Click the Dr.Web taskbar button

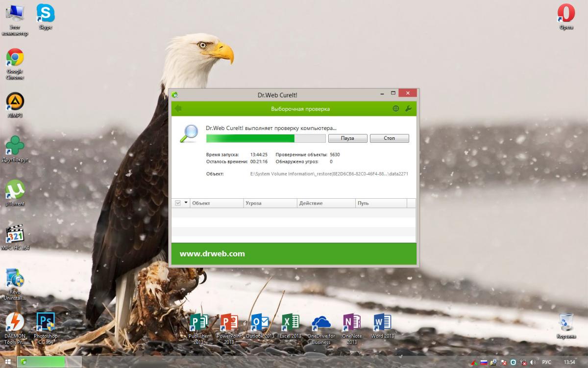pos(49,362)
